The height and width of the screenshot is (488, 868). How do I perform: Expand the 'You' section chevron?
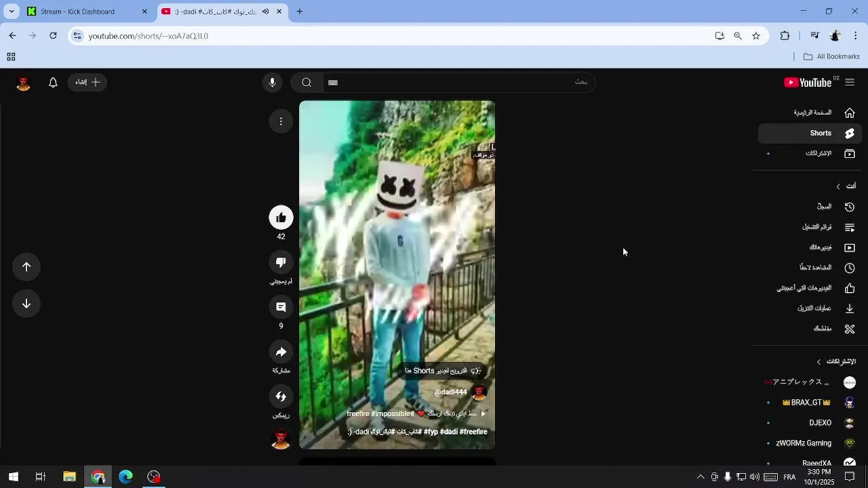tap(838, 186)
